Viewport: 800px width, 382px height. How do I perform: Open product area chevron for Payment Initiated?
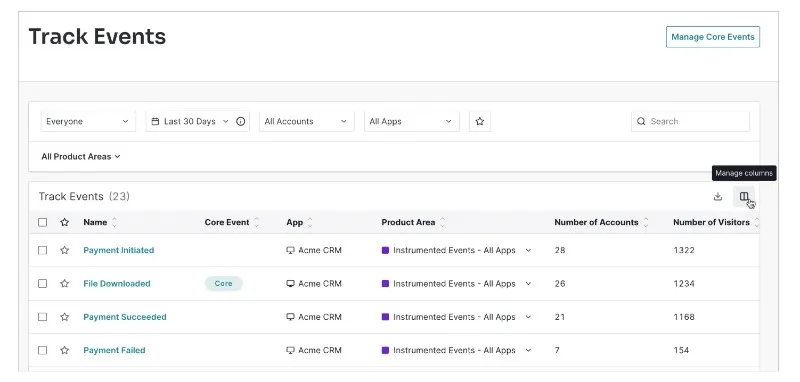[528, 250]
